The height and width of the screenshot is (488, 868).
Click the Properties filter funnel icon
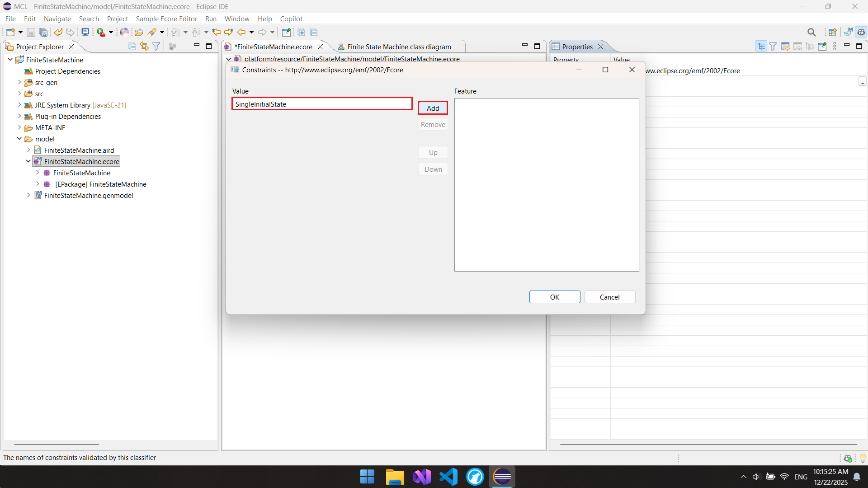(773, 47)
